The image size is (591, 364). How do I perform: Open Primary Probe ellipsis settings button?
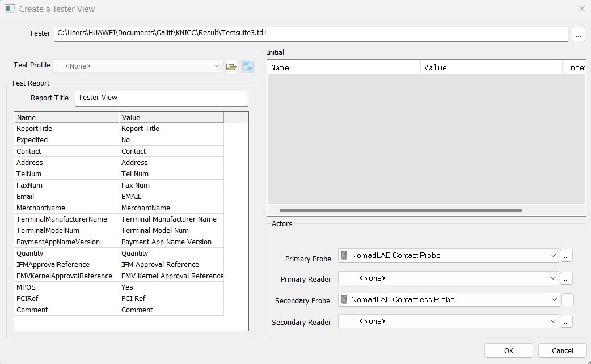tap(566, 256)
